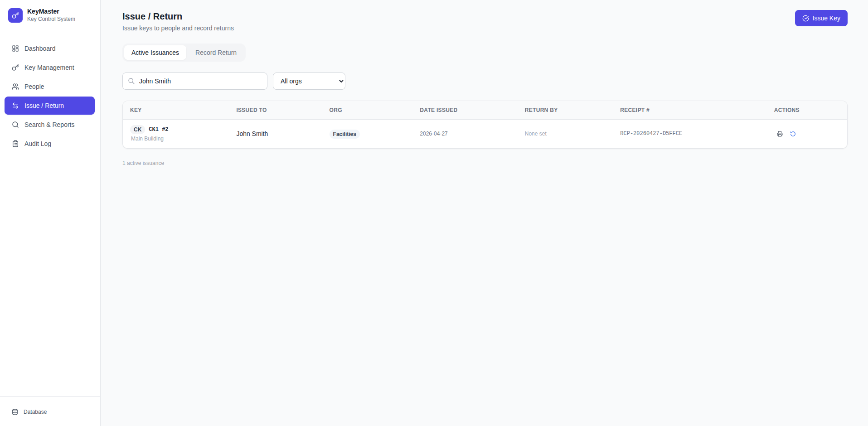Image resolution: width=868 pixels, height=426 pixels.
Task: Go to Key Management
Action: click(49, 68)
